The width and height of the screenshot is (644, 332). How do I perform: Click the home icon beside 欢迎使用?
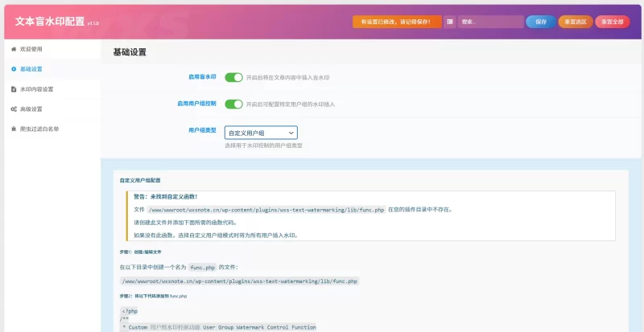[14, 49]
